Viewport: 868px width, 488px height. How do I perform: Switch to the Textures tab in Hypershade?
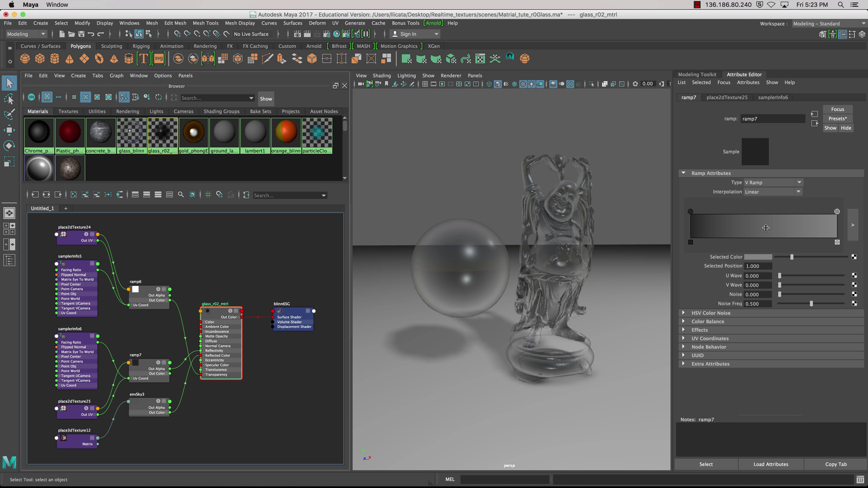click(x=68, y=111)
